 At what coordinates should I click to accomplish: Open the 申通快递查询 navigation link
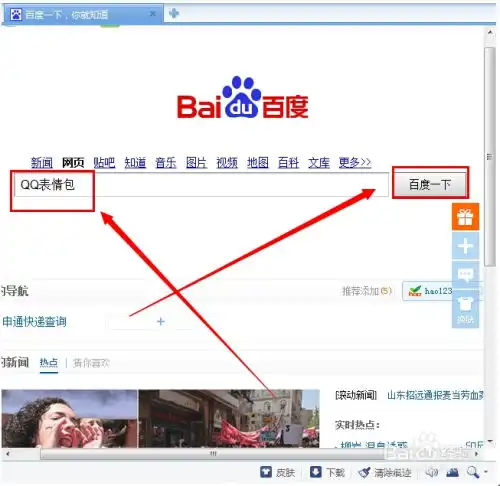(34, 322)
